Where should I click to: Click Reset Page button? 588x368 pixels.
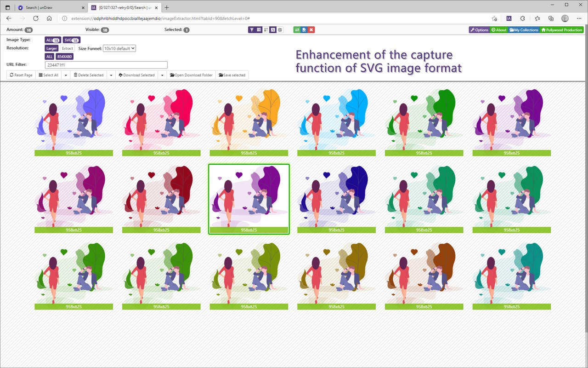[21, 75]
